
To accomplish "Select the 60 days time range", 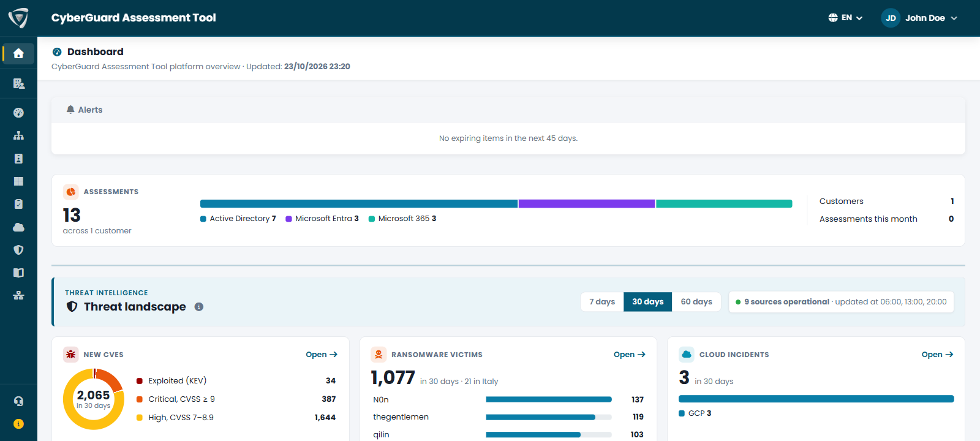I will 696,301.
